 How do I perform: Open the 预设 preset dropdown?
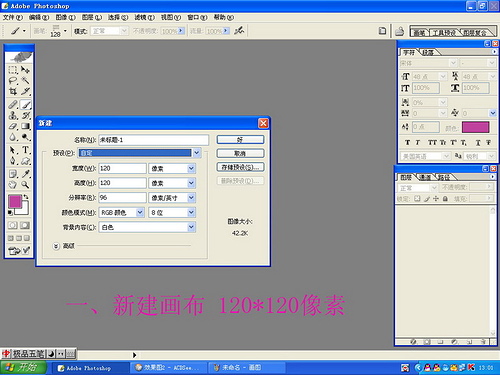click(197, 153)
